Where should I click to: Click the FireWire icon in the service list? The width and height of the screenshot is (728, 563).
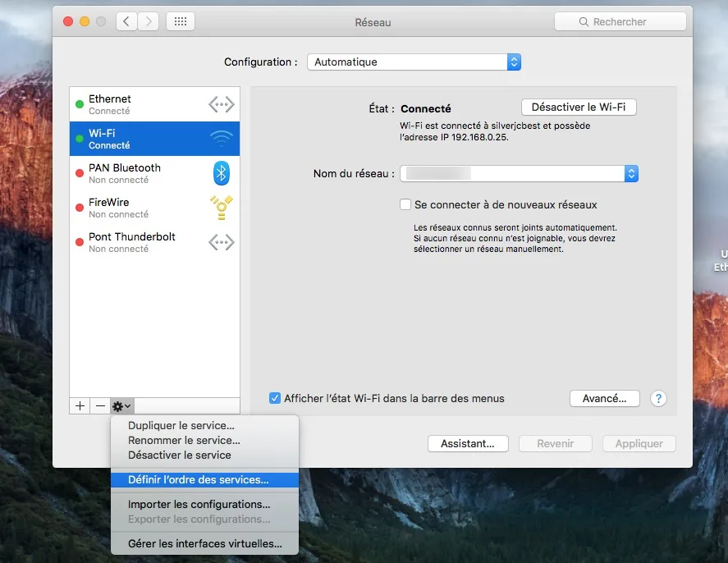point(221,208)
